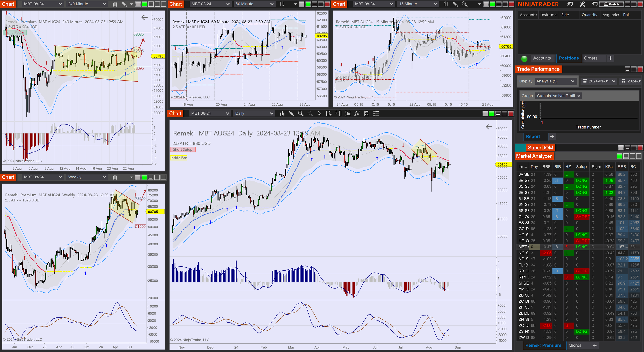Open the Cumulative Net Profit graph dropdown
The height and width of the screenshot is (352, 644).
click(x=558, y=96)
